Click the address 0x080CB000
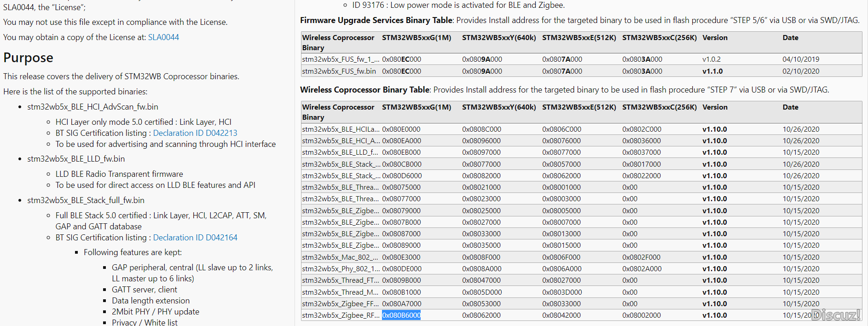 click(402, 164)
